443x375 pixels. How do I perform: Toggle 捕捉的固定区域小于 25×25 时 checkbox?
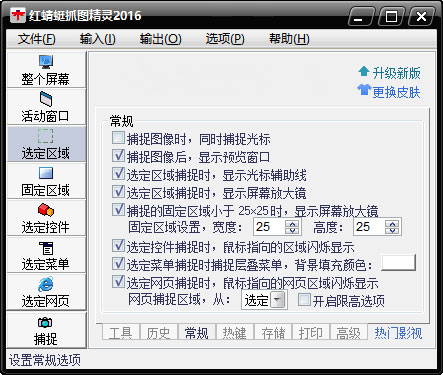tap(118, 210)
